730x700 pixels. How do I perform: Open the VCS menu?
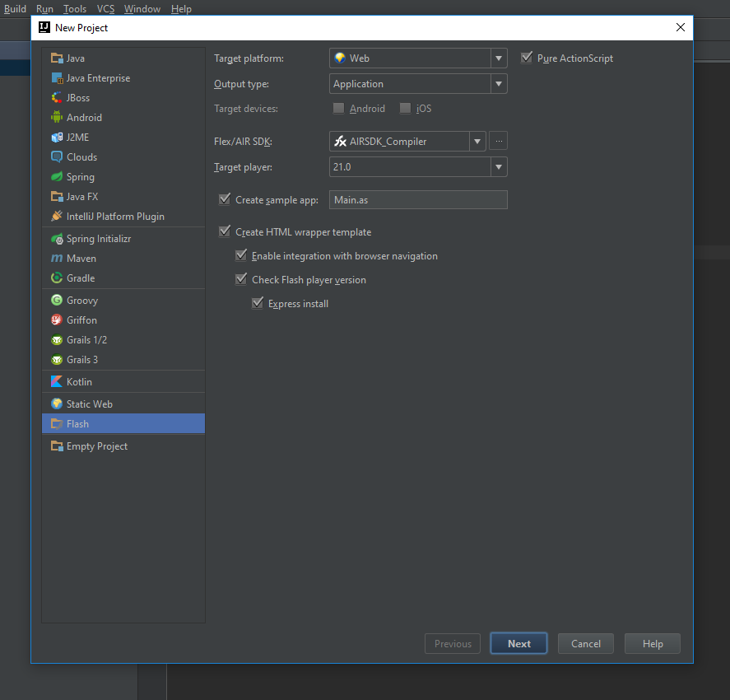click(105, 9)
